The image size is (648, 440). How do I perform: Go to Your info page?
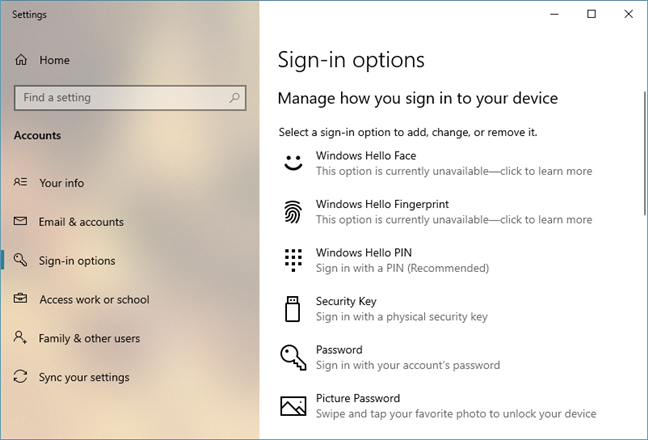click(130, 183)
